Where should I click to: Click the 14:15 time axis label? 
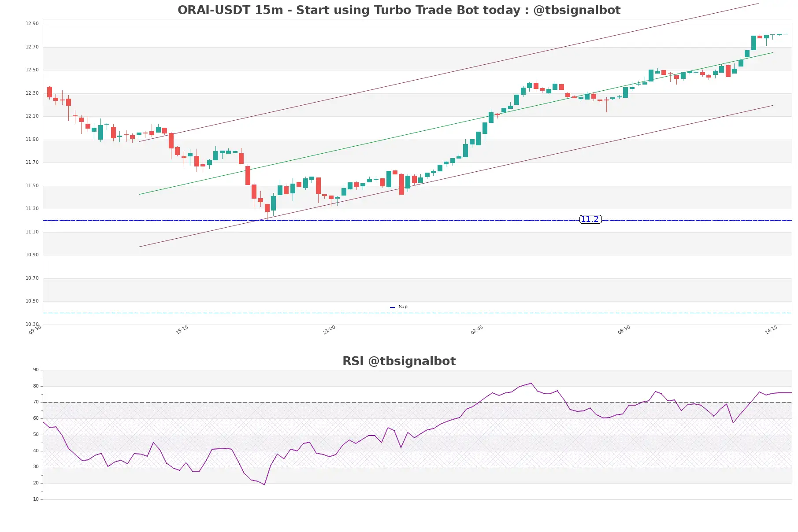coord(771,330)
